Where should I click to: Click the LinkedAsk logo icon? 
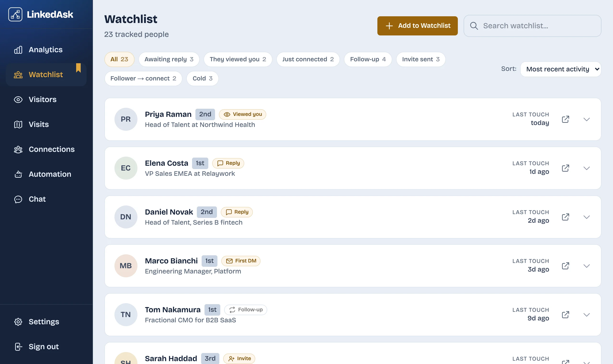[x=15, y=14]
